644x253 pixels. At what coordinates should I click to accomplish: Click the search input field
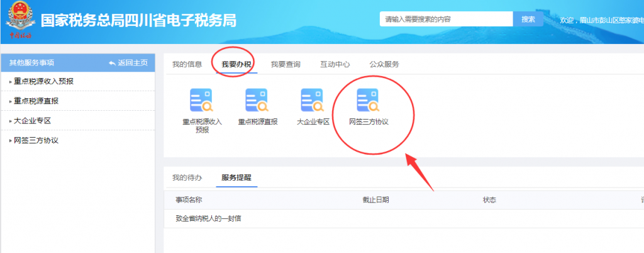(446, 20)
